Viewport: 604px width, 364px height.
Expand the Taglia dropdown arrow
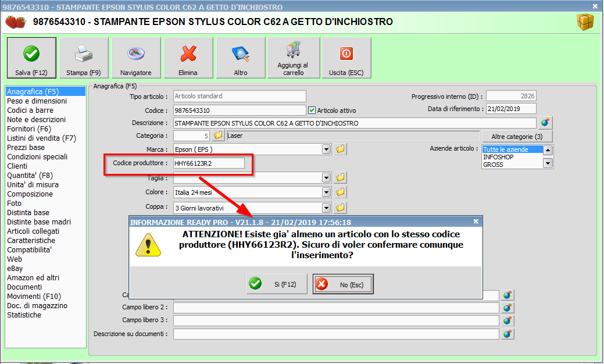[x=326, y=177]
